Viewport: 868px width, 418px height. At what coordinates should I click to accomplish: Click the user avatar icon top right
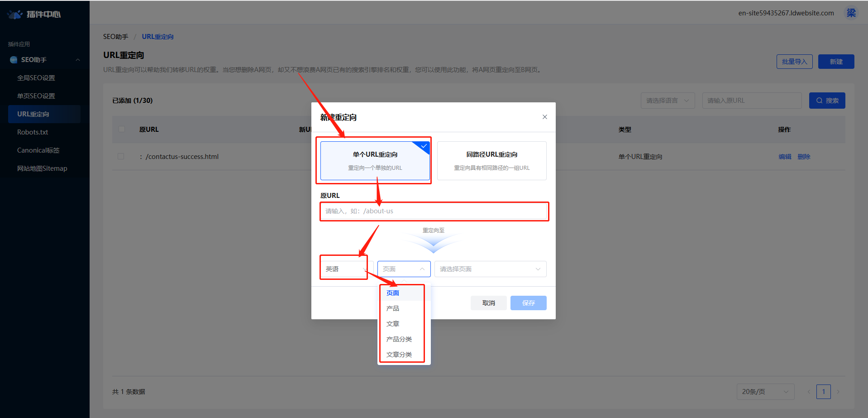[x=851, y=13]
